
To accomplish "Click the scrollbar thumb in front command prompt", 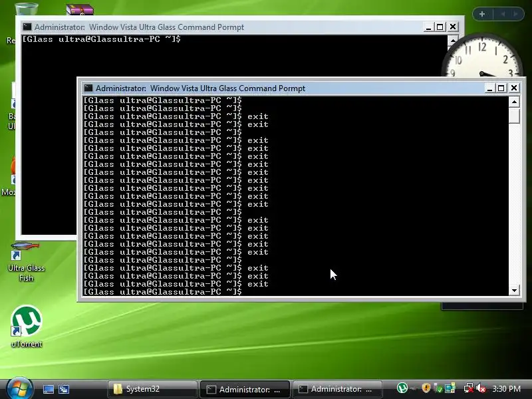I will [x=514, y=116].
